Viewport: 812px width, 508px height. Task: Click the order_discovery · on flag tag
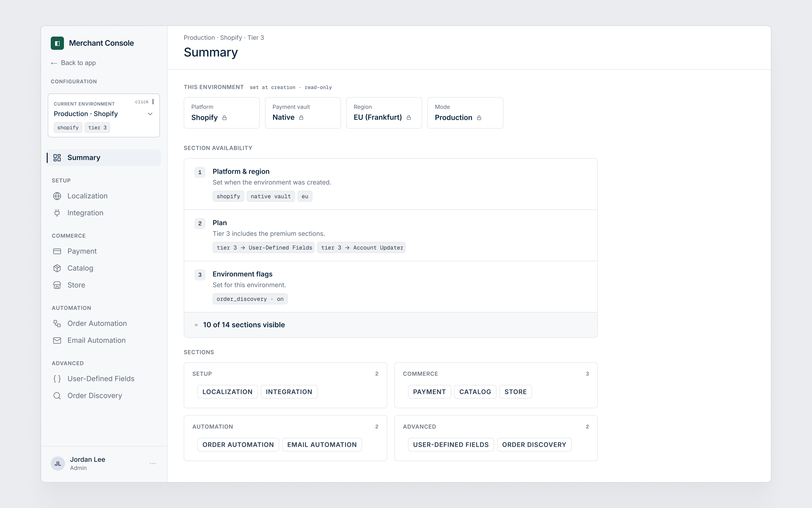[x=250, y=299]
